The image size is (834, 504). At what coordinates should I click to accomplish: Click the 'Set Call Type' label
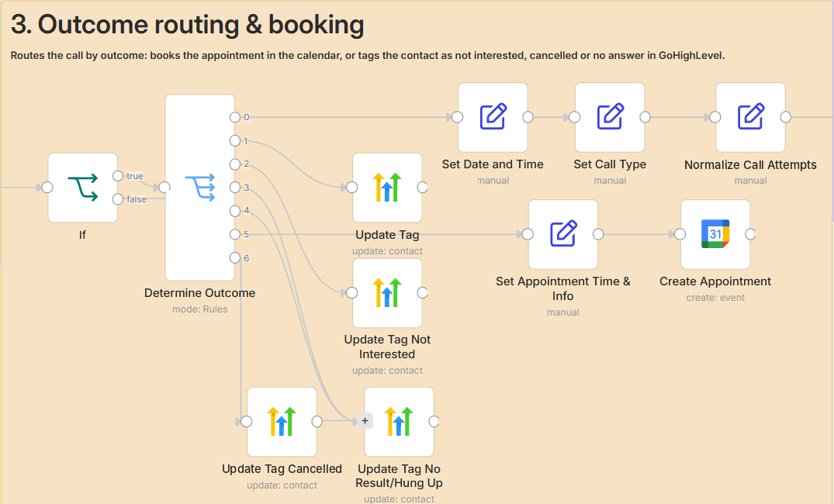tap(610, 165)
